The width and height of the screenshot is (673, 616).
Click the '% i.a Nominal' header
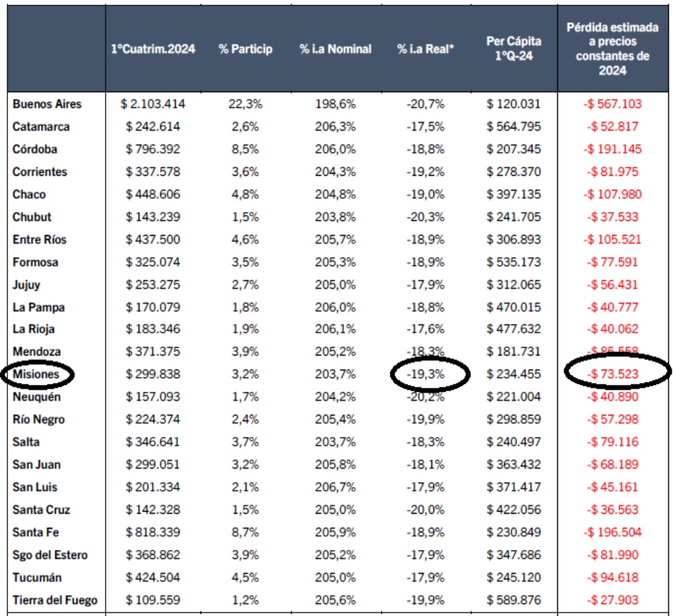pos(335,49)
